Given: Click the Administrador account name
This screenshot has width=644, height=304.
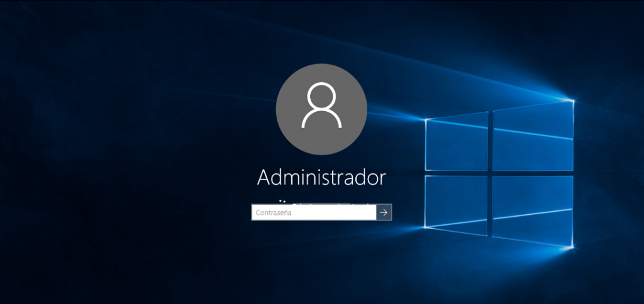Looking at the screenshot, I should [x=321, y=178].
